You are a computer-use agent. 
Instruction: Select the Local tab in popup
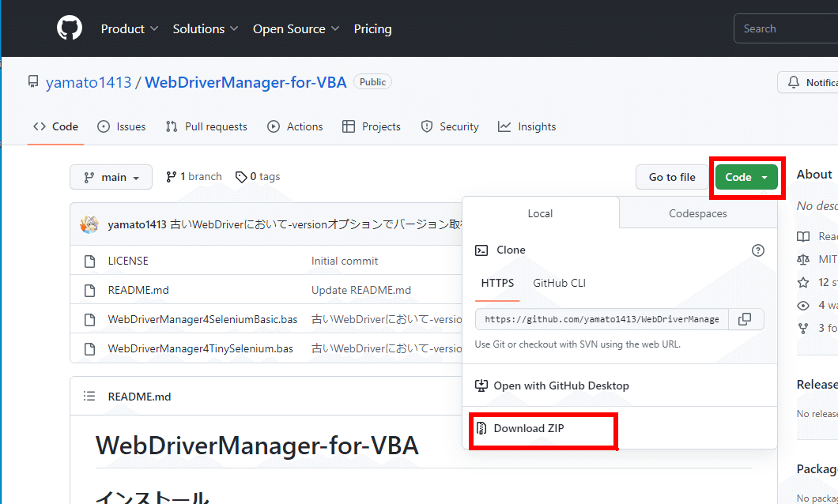540,213
